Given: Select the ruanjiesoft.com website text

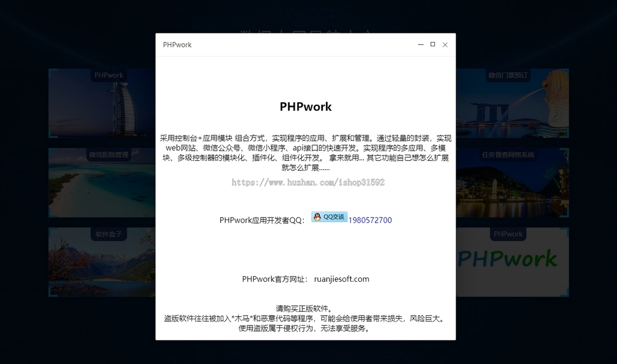Looking at the screenshot, I should click(341, 279).
